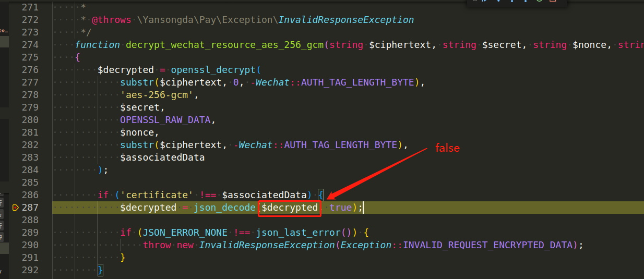
Task: Click InvalidResponseException in the line 272 docblock
Action: coord(346,20)
